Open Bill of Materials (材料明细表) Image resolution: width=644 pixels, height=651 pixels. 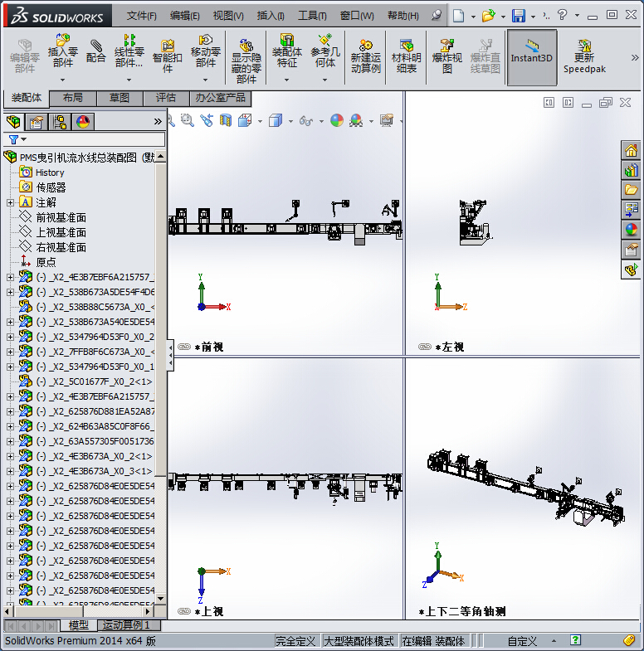click(x=407, y=56)
